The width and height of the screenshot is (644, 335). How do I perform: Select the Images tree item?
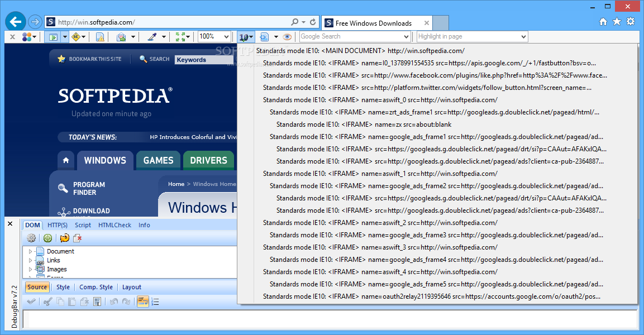tap(56, 269)
